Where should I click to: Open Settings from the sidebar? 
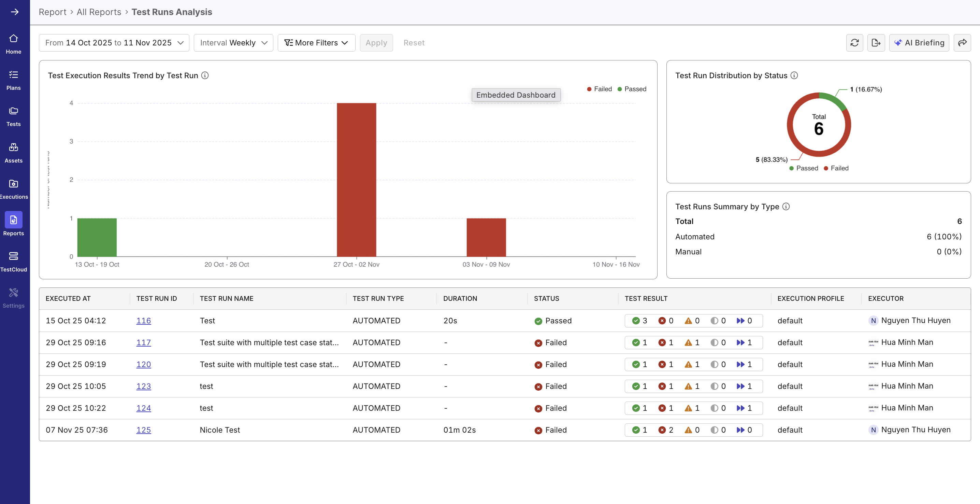coord(14,297)
